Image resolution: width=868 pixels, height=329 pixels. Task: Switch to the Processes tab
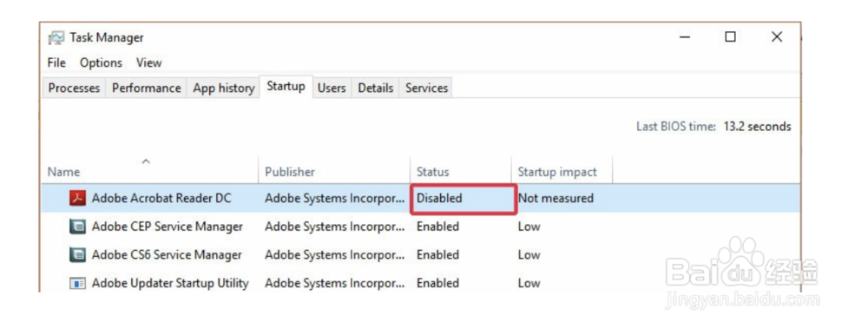pos(74,88)
